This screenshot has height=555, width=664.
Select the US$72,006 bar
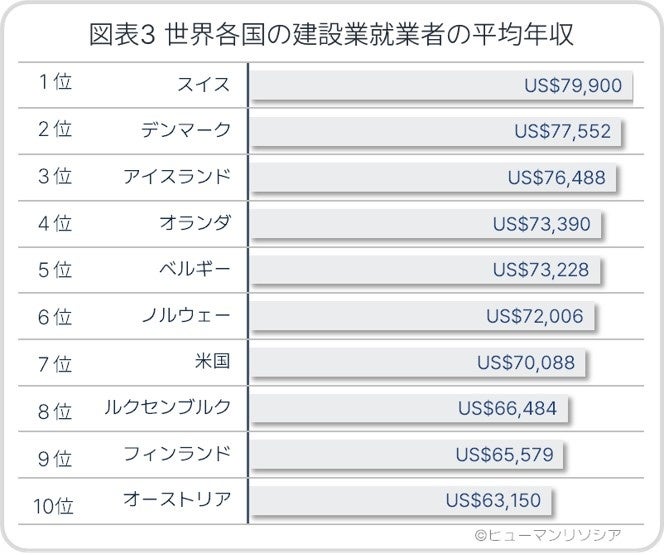[x=420, y=316]
